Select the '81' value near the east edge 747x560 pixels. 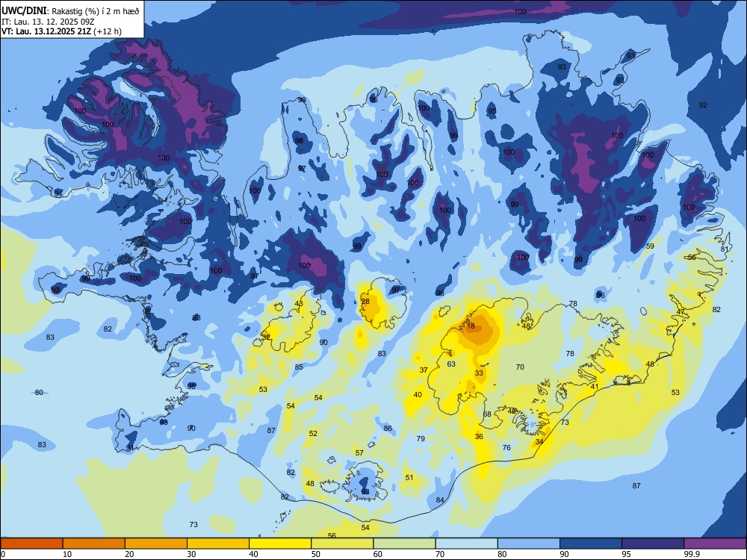tap(725, 249)
